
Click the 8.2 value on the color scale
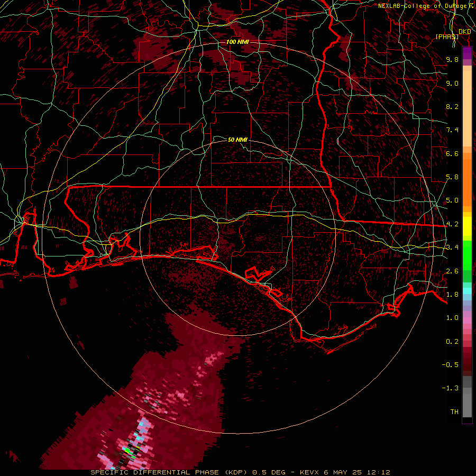pyautogui.click(x=452, y=106)
